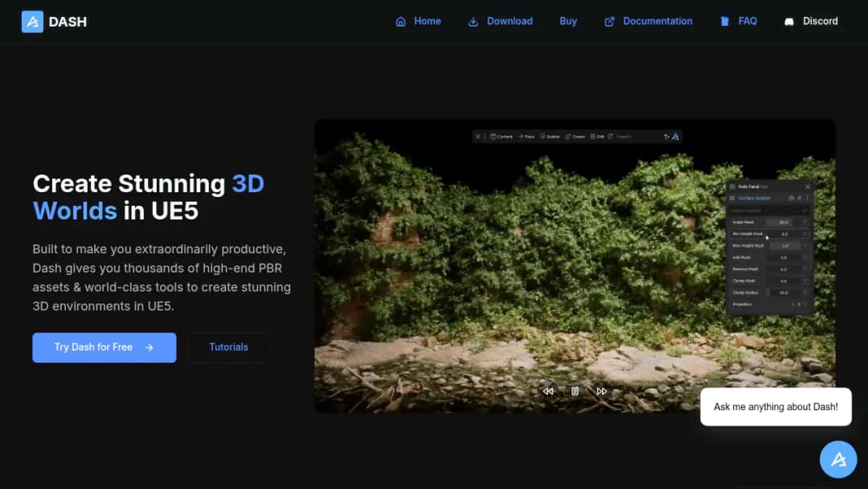Image resolution: width=868 pixels, height=489 pixels.
Task: Click the 'Create Stunning 3D Worlds in UE5' headline
Action: [x=149, y=197]
